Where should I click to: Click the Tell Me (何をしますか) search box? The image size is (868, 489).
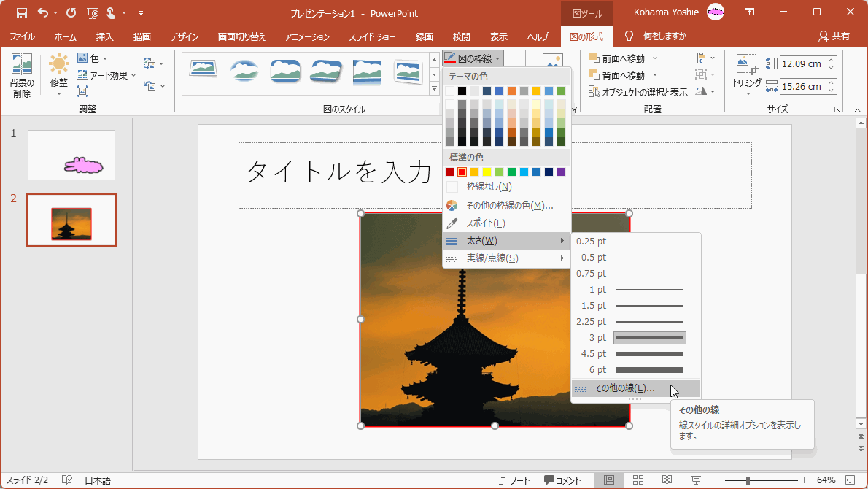[656, 36]
